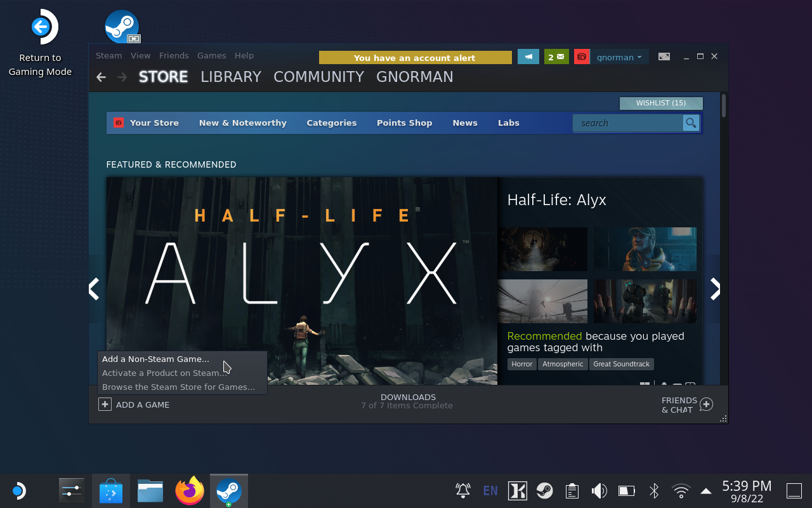Click the Horror tag
Screen dimensions: 812x508
[x=522, y=364]
